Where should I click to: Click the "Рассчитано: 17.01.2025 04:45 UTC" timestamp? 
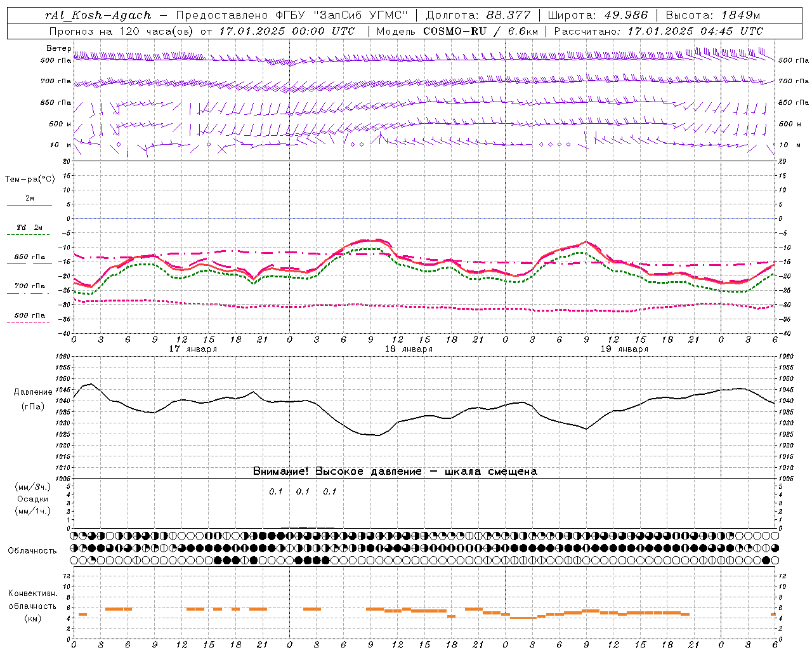pos(658,31)
